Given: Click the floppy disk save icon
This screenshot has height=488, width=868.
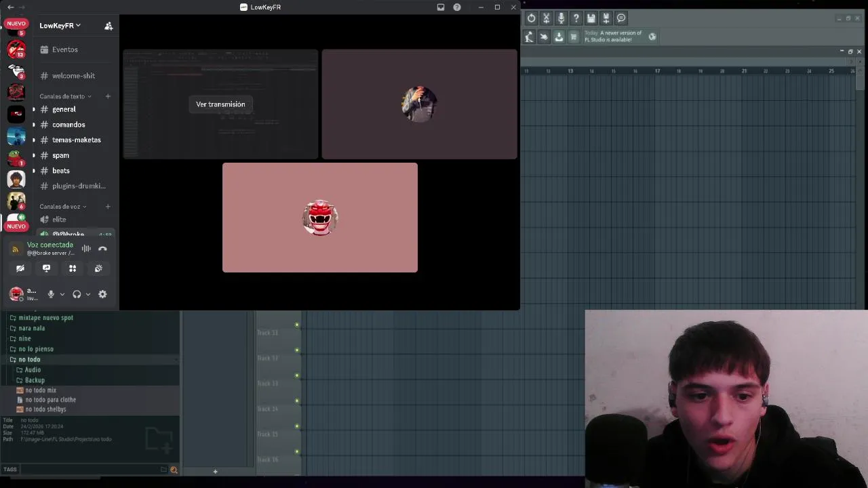Looking at the screenshot, I should [x=591, y=18].
